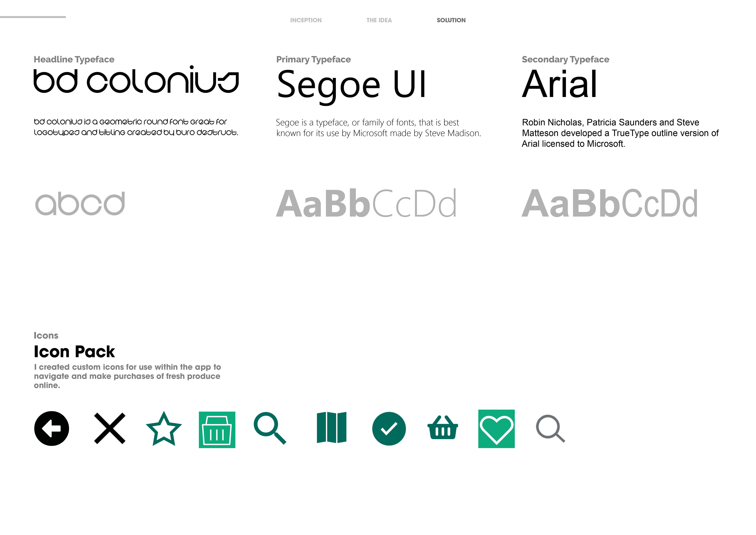The width and height of the screenshot is (756, 535).
Task: Click the basket icon on green square
Action: [x=217, y=430]
